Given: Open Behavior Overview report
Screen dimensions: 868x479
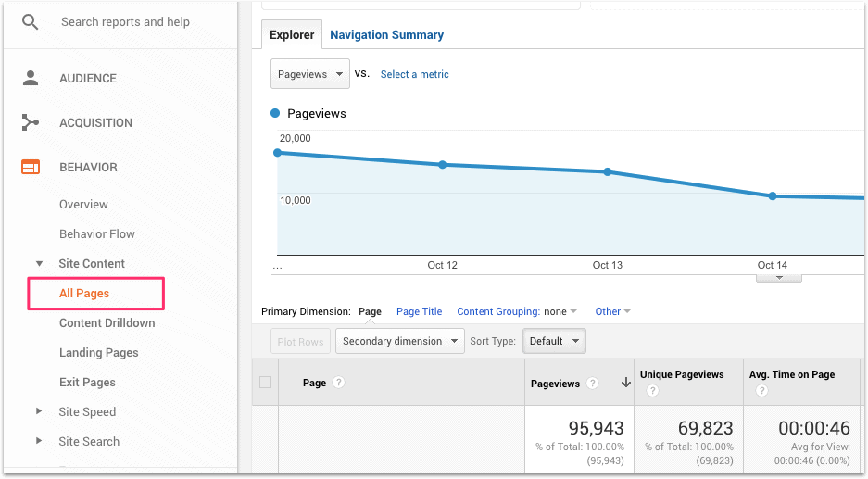Looking at the screenshot, I should click(83, 205).
